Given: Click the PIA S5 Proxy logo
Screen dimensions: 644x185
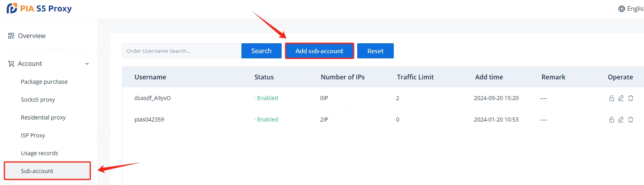Looking at the screenshot, I should (x=39, y=8).
